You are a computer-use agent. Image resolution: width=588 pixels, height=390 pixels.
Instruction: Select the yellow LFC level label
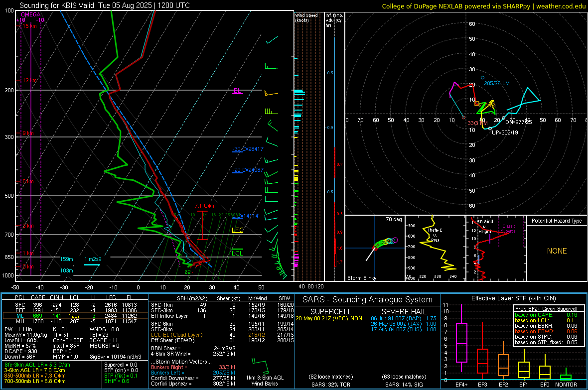[x=238, y=230]
